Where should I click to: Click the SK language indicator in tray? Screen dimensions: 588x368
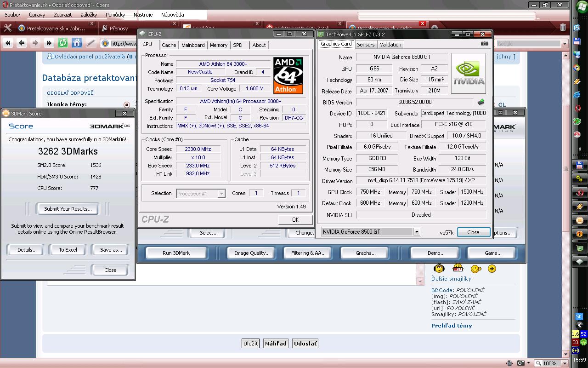click(579, 316)
